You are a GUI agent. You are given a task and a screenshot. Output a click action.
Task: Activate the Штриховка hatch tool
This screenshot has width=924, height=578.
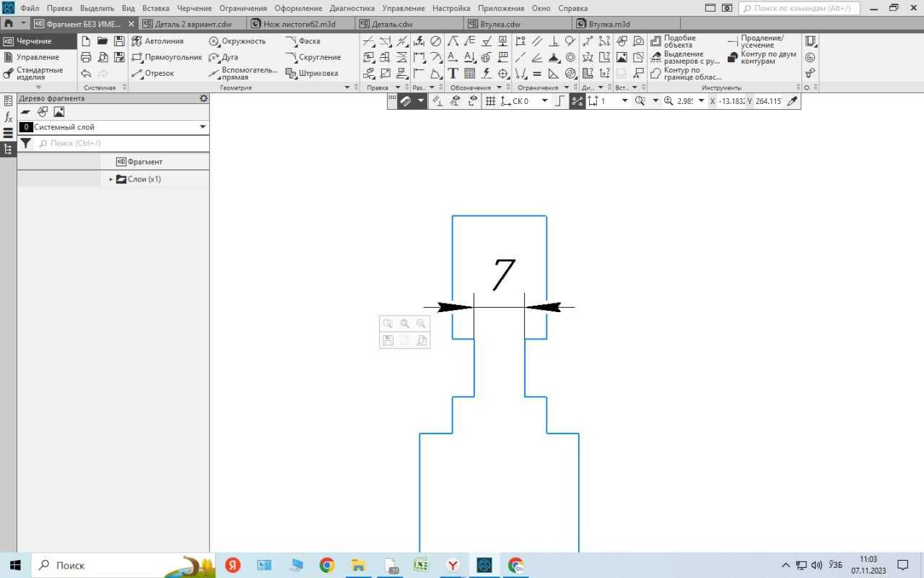pyautogui.click(x=312, y=73)
